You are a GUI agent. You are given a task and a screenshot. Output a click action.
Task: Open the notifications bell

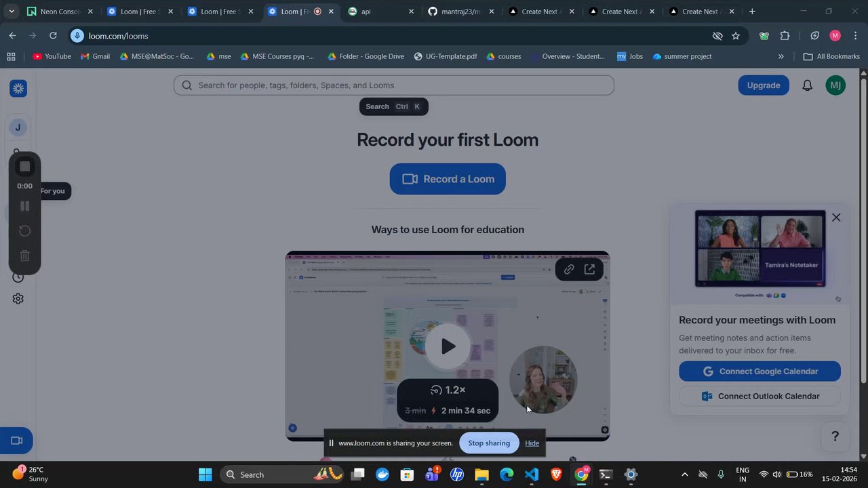point(807,85)
